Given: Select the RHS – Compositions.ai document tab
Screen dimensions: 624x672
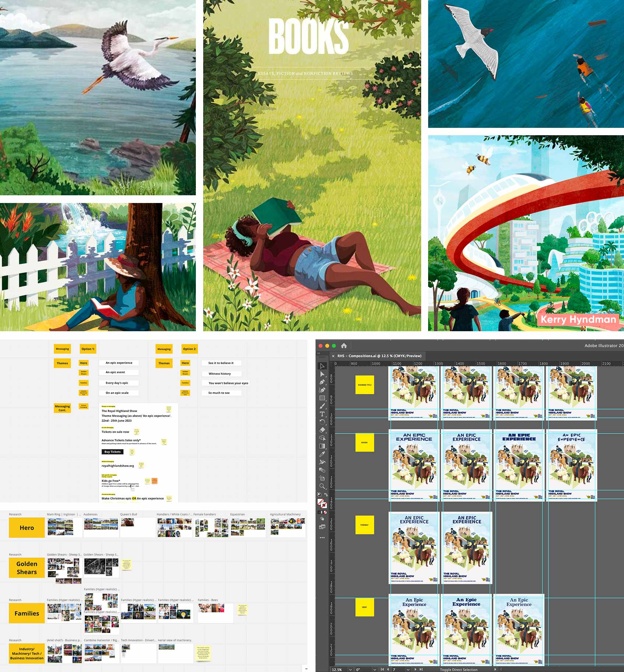Looking at the screenshot, I should 379,356.
